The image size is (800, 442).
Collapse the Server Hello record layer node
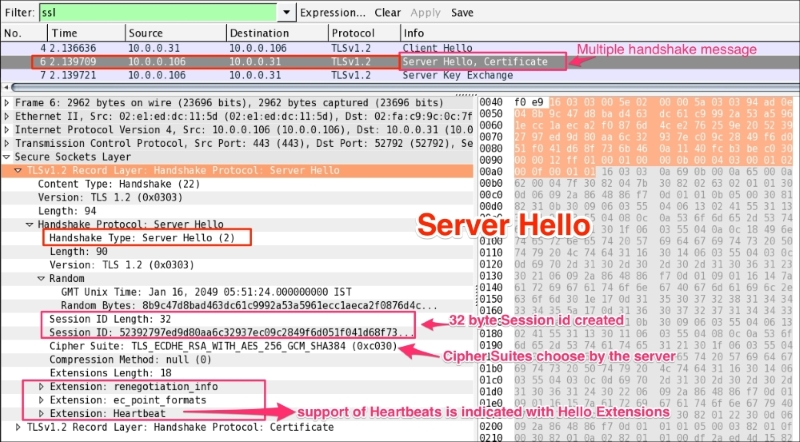tap(18, 170)
